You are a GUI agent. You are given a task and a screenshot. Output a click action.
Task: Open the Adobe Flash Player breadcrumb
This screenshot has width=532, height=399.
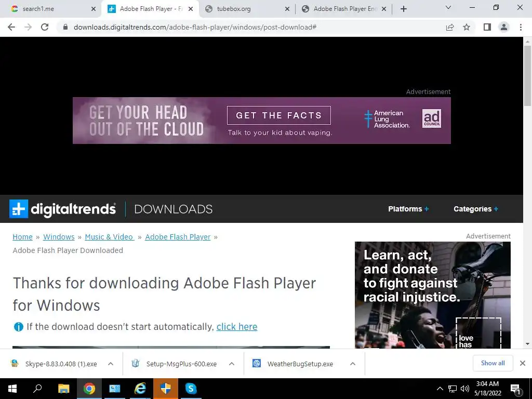tap(178, 237)
